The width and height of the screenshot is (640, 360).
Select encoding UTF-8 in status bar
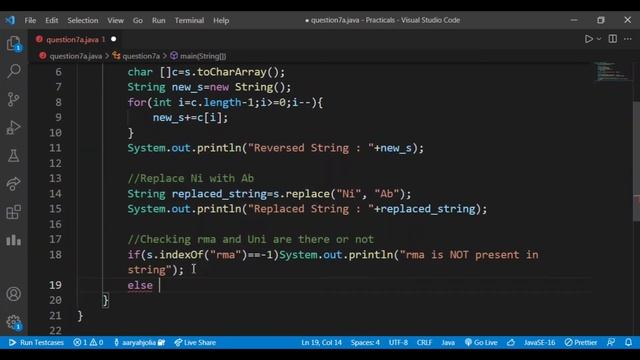click(398, 342)
